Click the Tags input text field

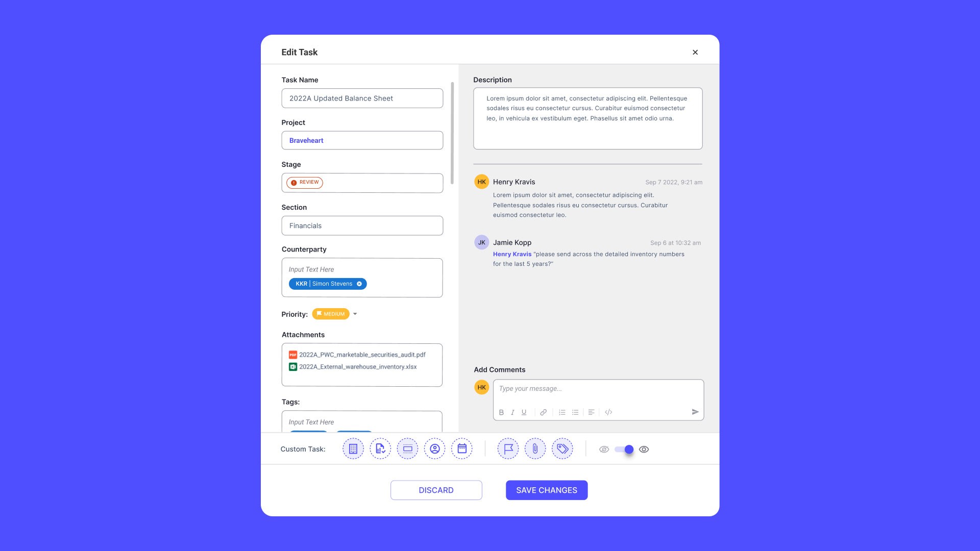click(x=362, y=422)
